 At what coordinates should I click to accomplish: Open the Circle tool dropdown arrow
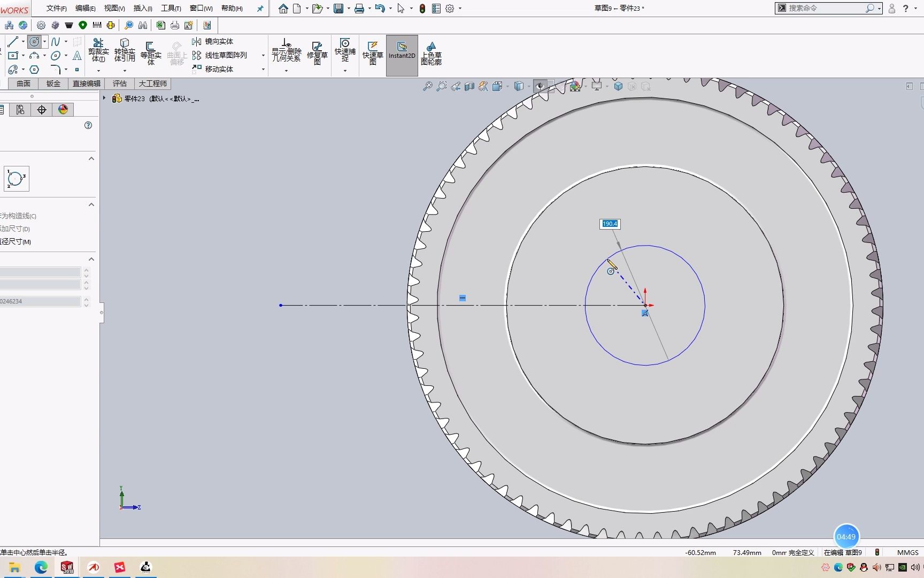coord(44,42)
